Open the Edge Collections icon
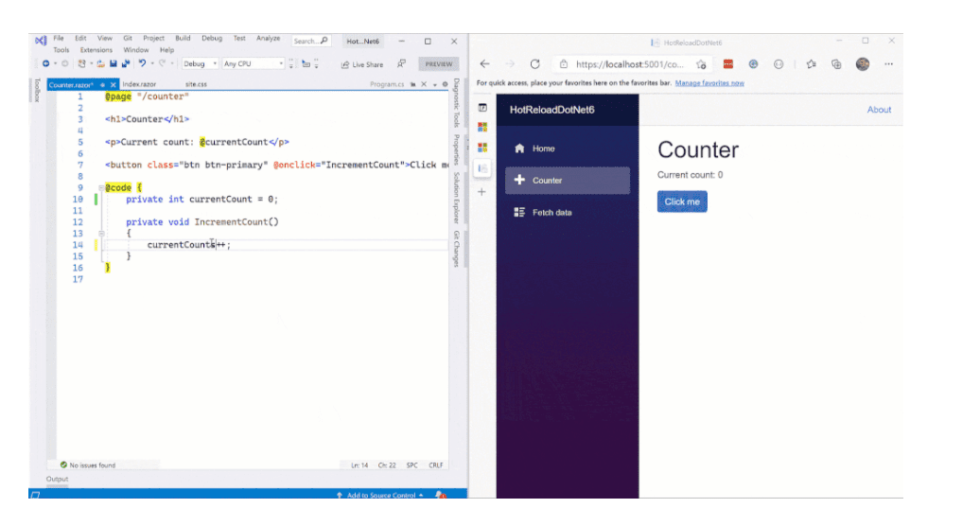This screenshot has height=508, width=980. 836,63
